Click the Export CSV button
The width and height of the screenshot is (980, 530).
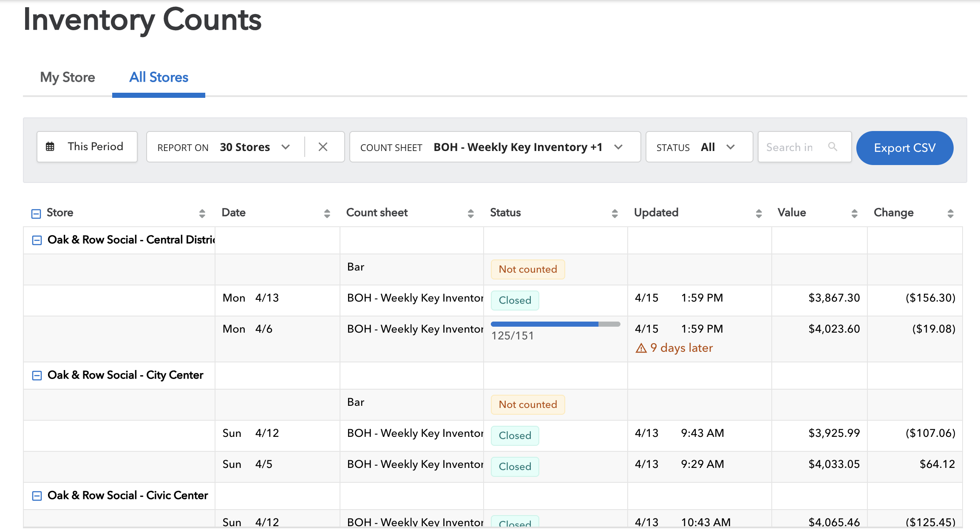click(x=904, y=148)
